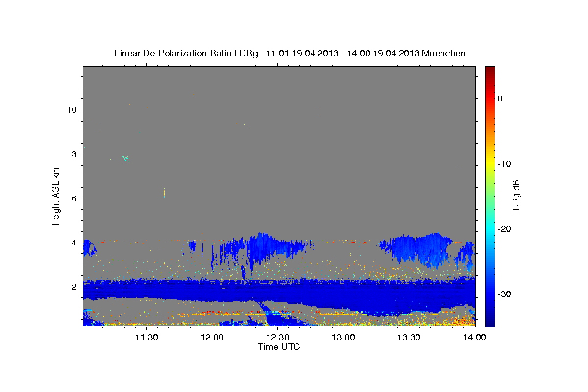Click the "13:30" time tick label
588x392 pixels.
click(409, 337)
